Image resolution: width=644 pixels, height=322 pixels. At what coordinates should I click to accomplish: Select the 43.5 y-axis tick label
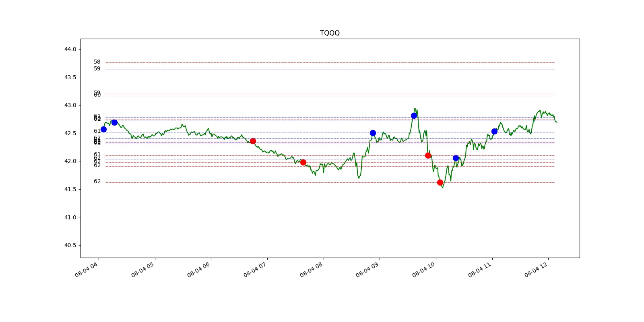(70, 77)
